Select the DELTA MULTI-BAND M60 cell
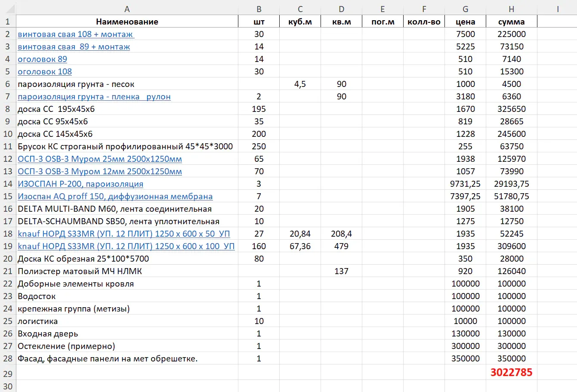Screen dimensions: 577x392 [x=127, y=209]
